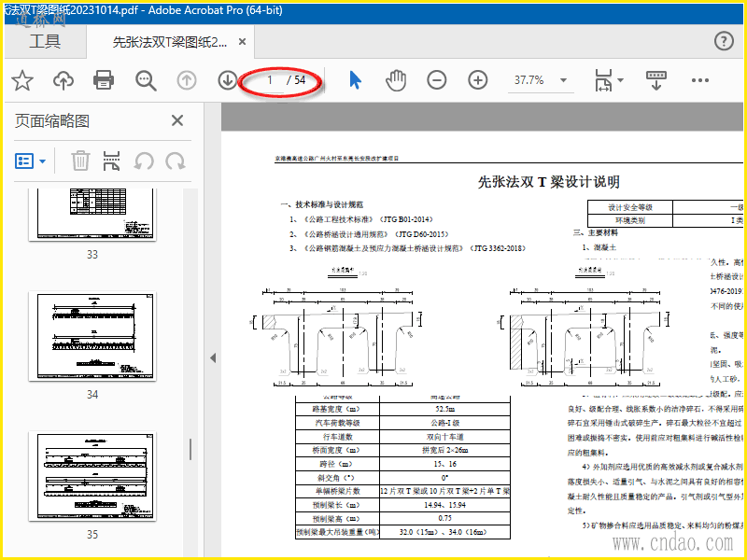Upload the file to cloud storage
This screenshot has height=560, width=747.
(x=63, y=80)
